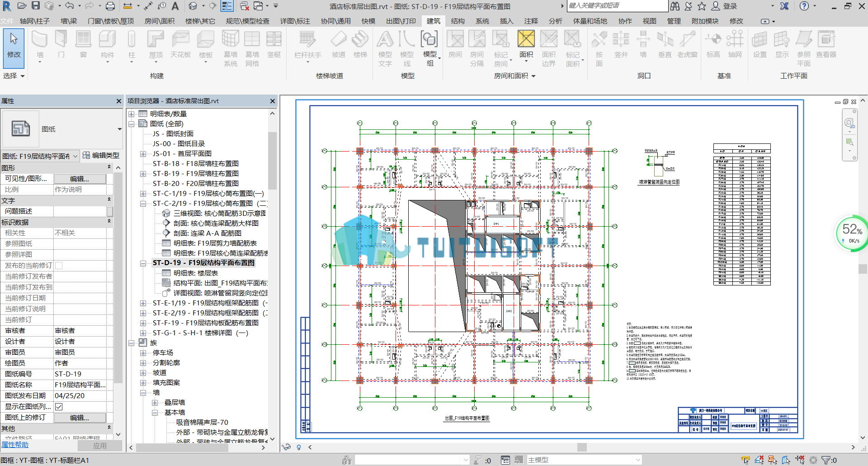Click the 天花板 (Ceiling) tool icon
Image resolution: width=868 pixels, height=466 pixels.
pos(180,40)
